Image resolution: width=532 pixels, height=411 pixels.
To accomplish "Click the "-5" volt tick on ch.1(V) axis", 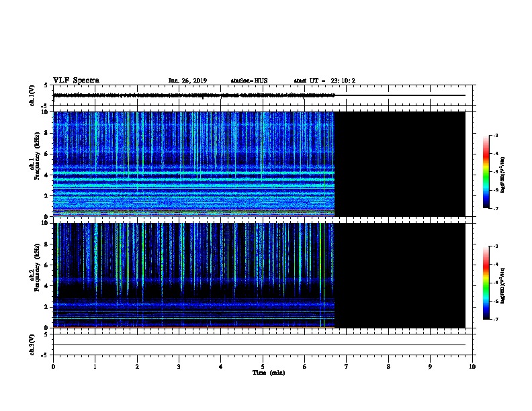I will [45, 106].
